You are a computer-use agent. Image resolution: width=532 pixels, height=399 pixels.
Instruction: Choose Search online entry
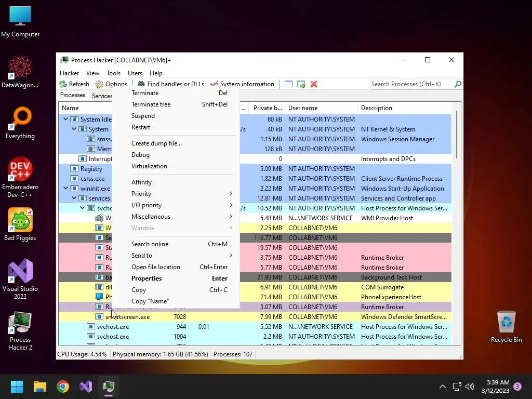[176, 244]
